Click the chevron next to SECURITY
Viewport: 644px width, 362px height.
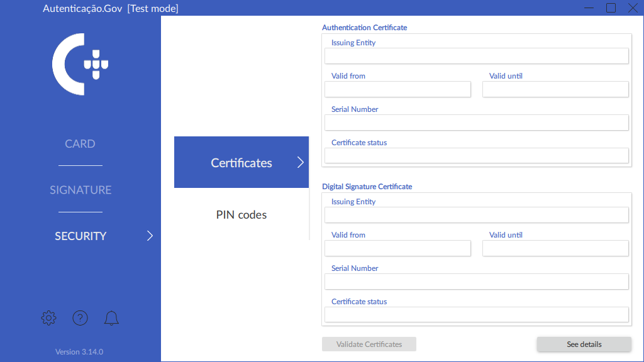150,236
